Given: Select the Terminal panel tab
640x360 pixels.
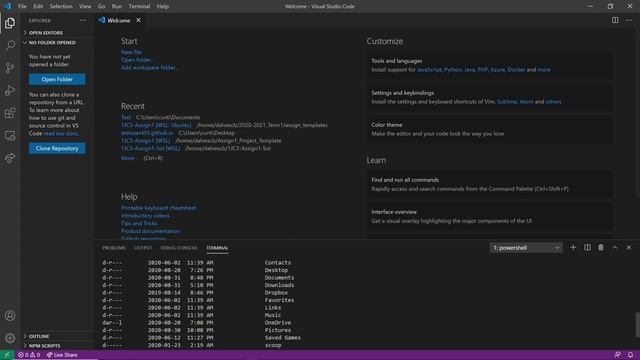Looking at the screenshot, I should tap(217, 248).
